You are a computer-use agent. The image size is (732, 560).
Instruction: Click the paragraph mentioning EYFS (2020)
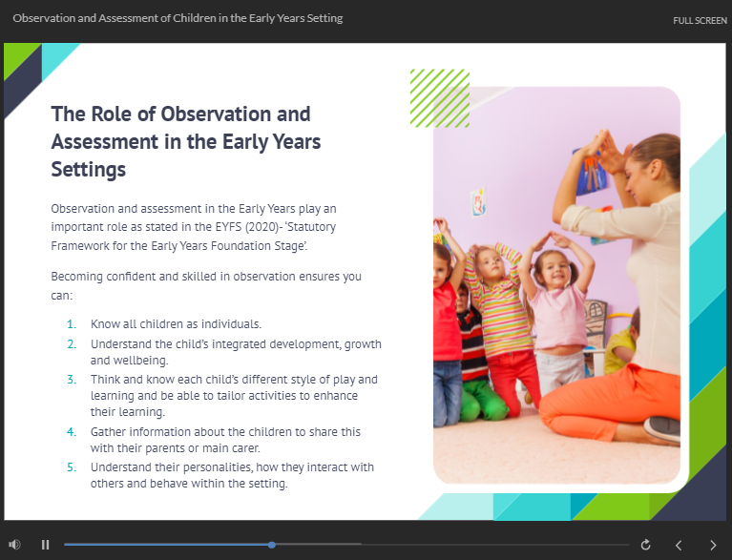click(194, 227)
